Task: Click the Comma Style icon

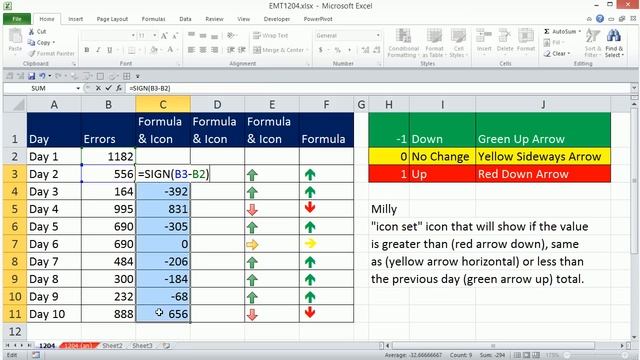Action: [x=349, y=50]
